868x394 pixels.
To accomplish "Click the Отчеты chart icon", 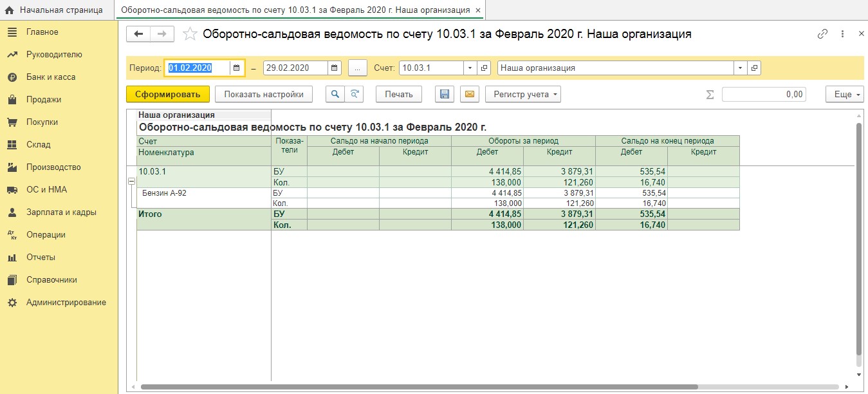I will [12, 258].
